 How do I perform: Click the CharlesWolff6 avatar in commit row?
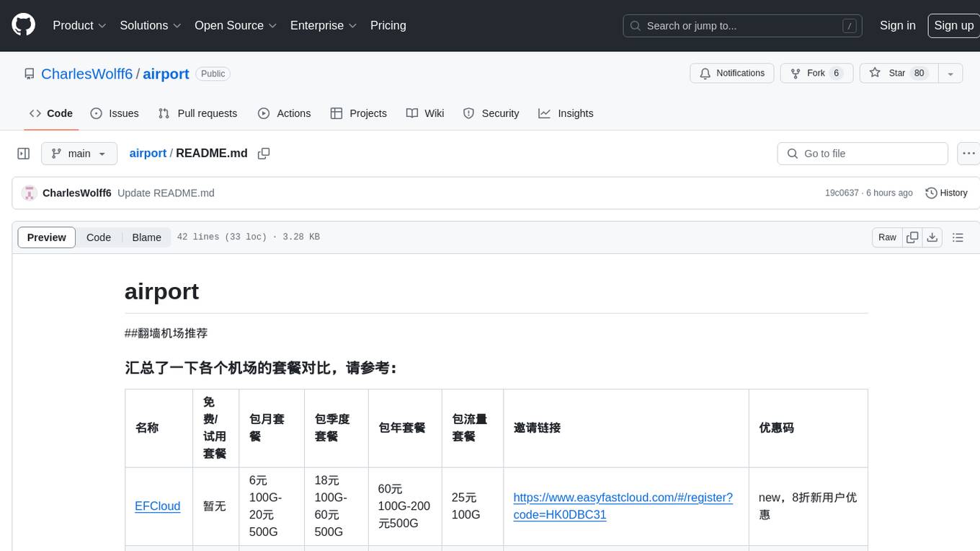tap(30, 193)
